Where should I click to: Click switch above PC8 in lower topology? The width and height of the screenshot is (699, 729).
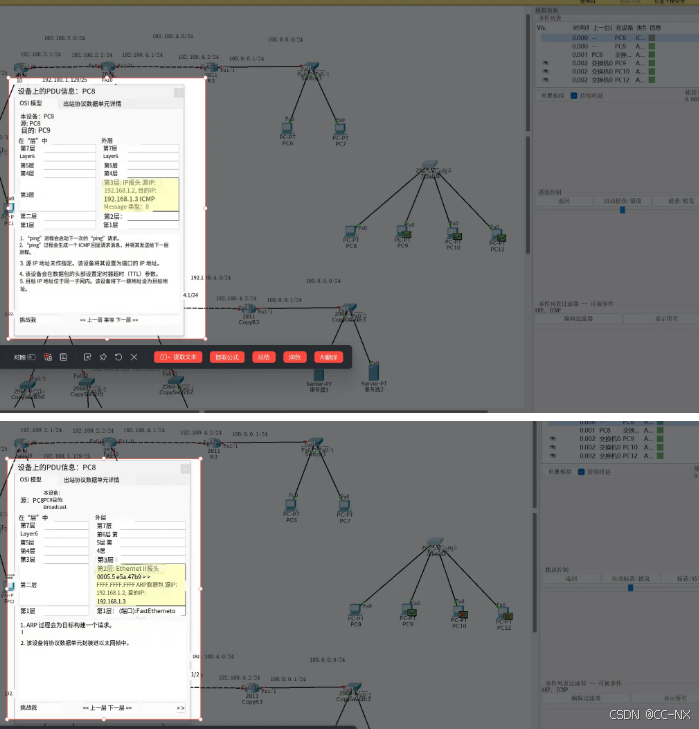[435, 543]
